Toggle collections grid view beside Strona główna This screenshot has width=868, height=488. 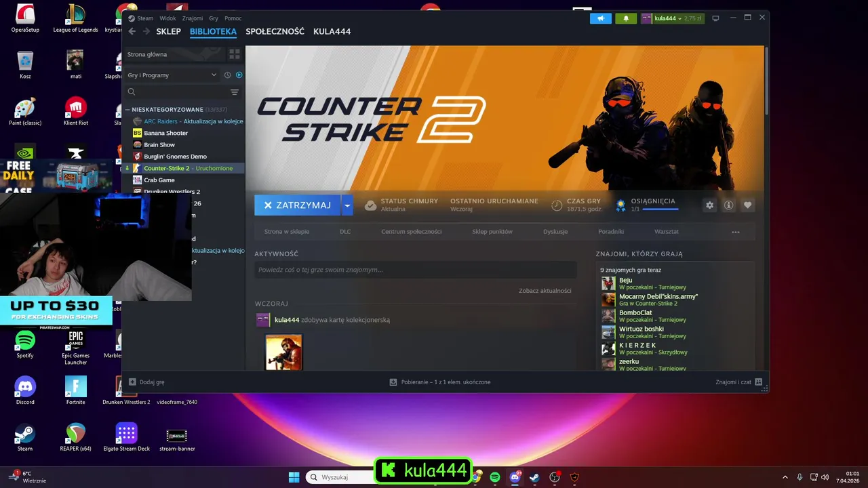tap(235, 54)
